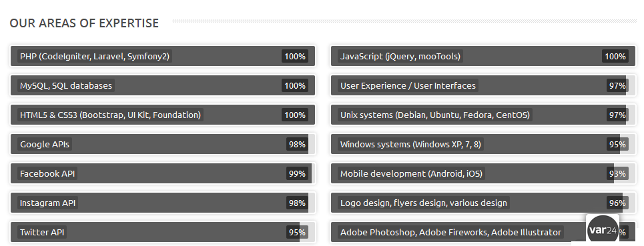This screenshot has height=246, width=644.
Task: Click the Adobe Photoshop, Fireworks, Illustrator label
Action: pyautogui.click(x=450, y=232)
